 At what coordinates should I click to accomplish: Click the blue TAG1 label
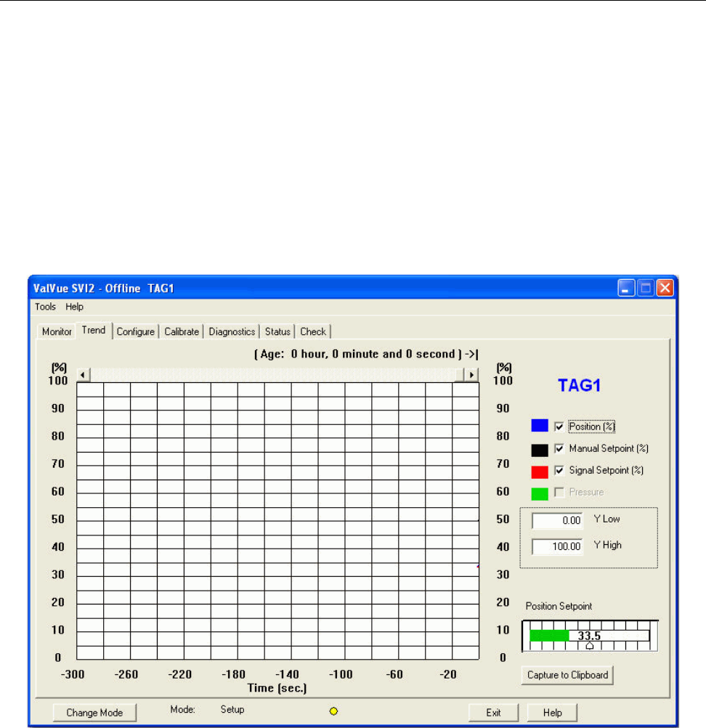click(x=580, y=385)
